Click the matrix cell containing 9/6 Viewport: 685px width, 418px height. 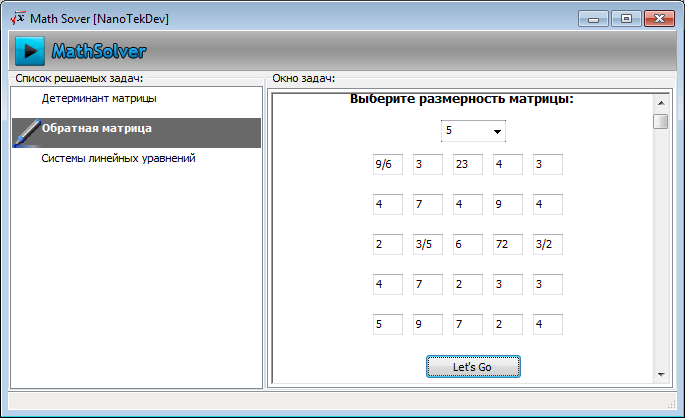click(x=387, y=164)
